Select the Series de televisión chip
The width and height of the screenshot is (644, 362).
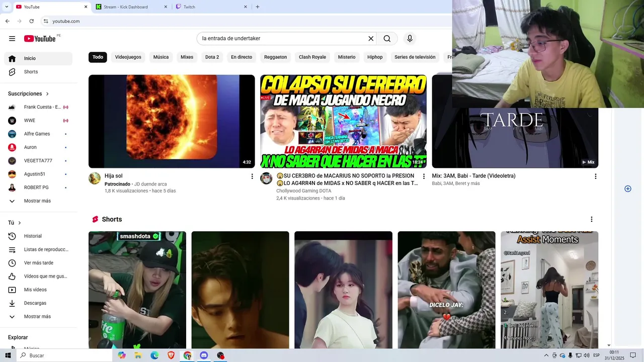tap(415, 57)
